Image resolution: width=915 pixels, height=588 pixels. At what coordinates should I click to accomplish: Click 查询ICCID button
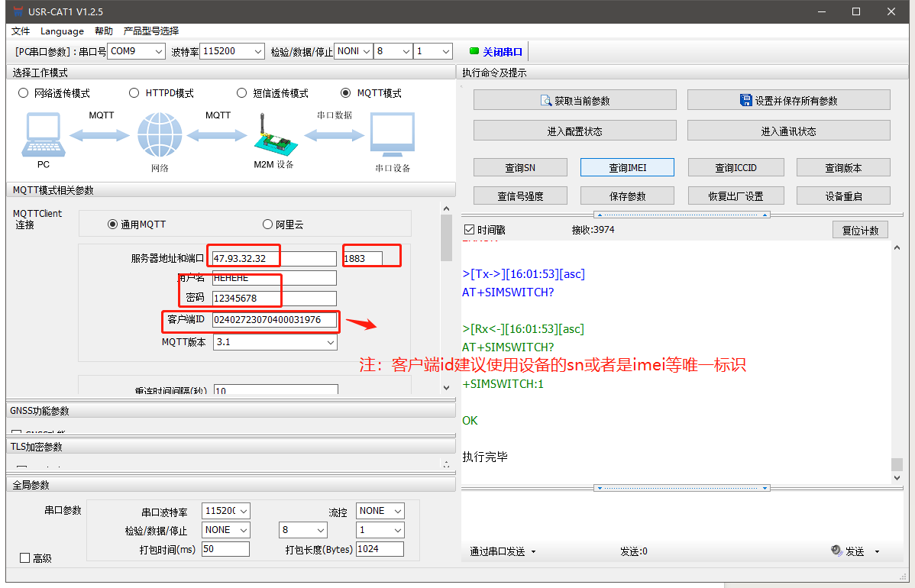736,167
